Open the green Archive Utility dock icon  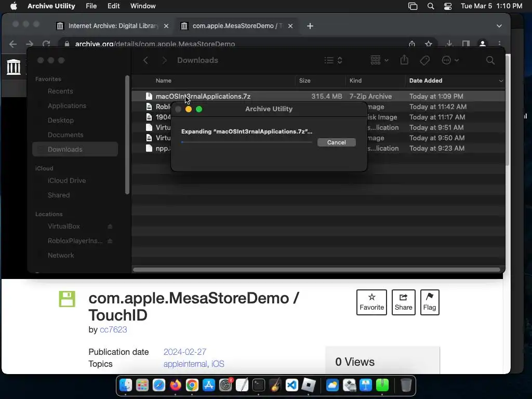(x=382, y=385)
